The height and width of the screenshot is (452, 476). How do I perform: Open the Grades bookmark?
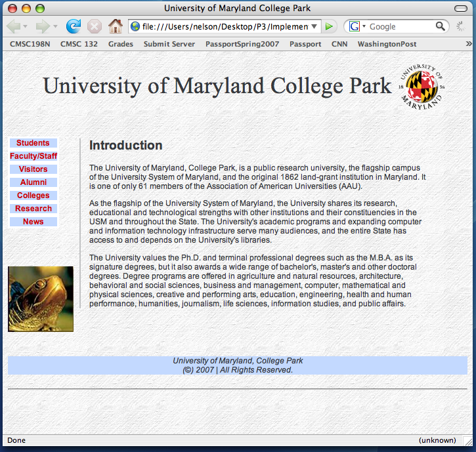click(x=121, y=44)
